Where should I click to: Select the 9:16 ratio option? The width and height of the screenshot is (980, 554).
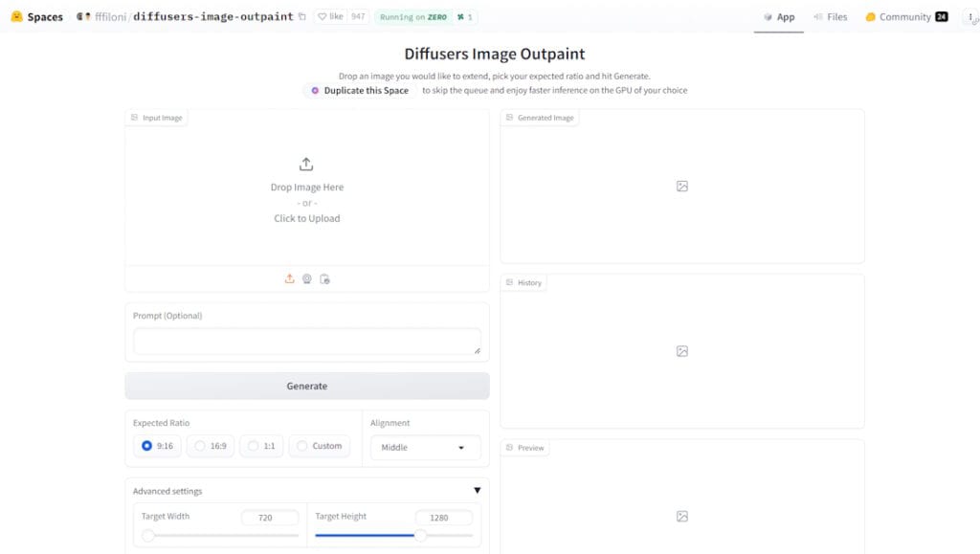[156, 446]
